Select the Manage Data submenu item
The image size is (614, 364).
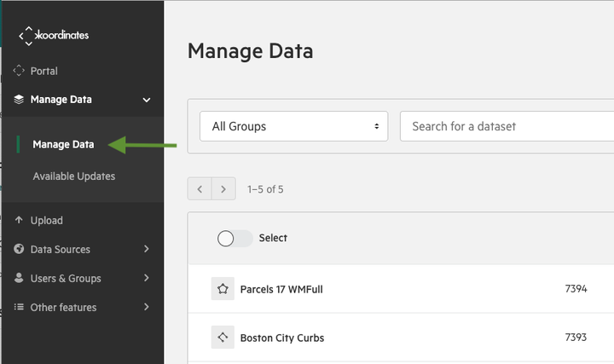coord(63,144)
